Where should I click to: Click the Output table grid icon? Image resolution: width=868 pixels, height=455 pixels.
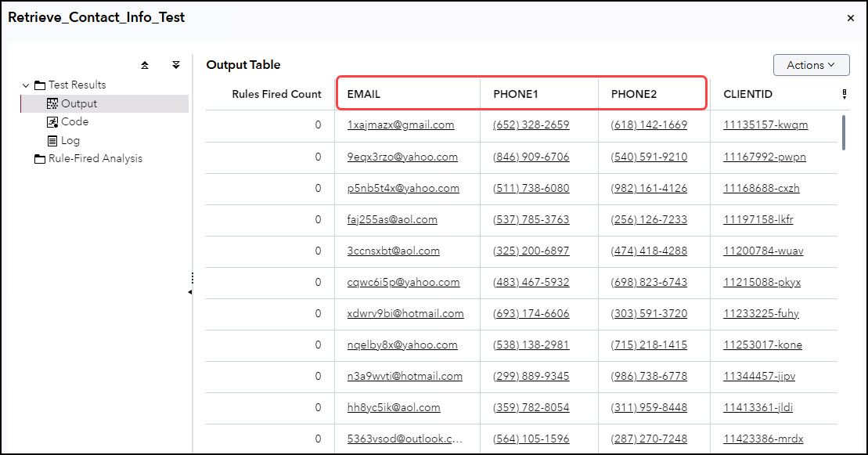point(53,103)
